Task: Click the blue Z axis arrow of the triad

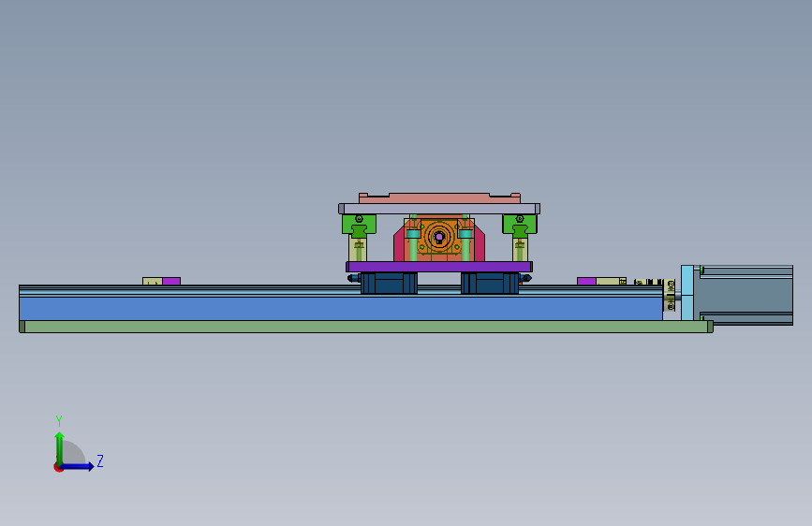Action: pos(78,466)
